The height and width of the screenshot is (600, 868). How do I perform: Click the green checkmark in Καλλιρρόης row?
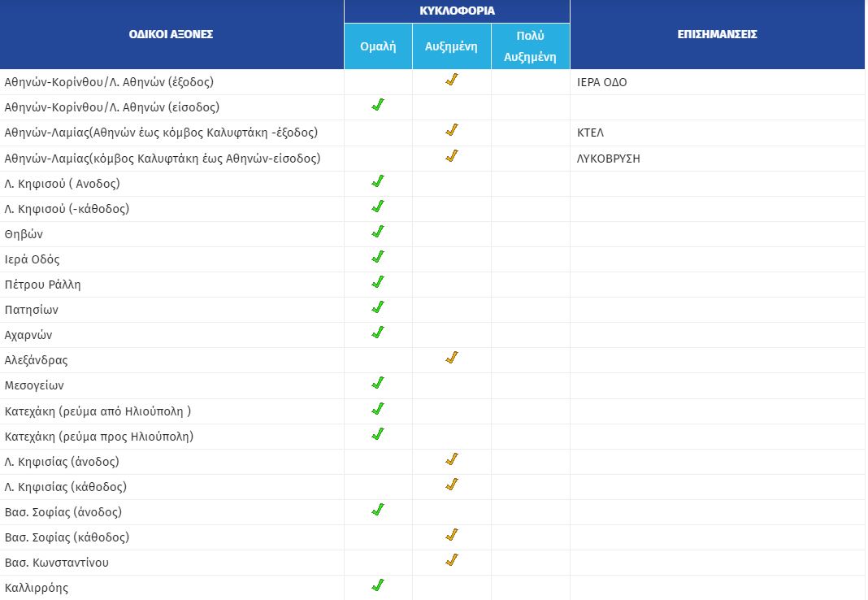coord(377,585)
